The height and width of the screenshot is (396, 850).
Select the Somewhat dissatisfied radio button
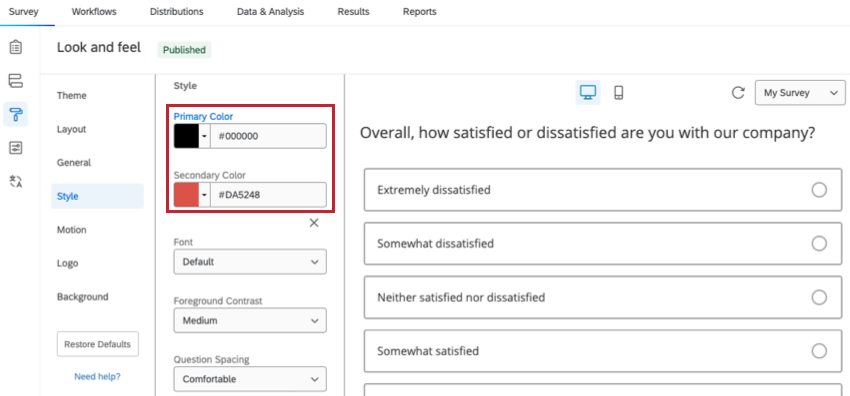819,243
